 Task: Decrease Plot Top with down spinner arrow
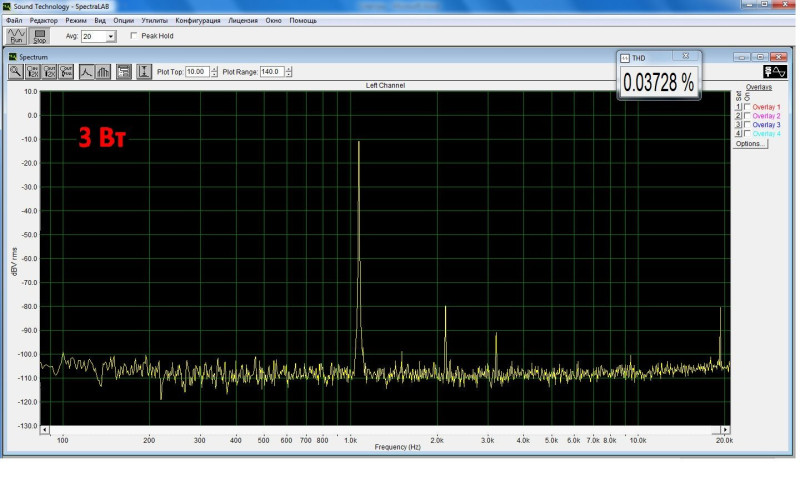(214, 74)
